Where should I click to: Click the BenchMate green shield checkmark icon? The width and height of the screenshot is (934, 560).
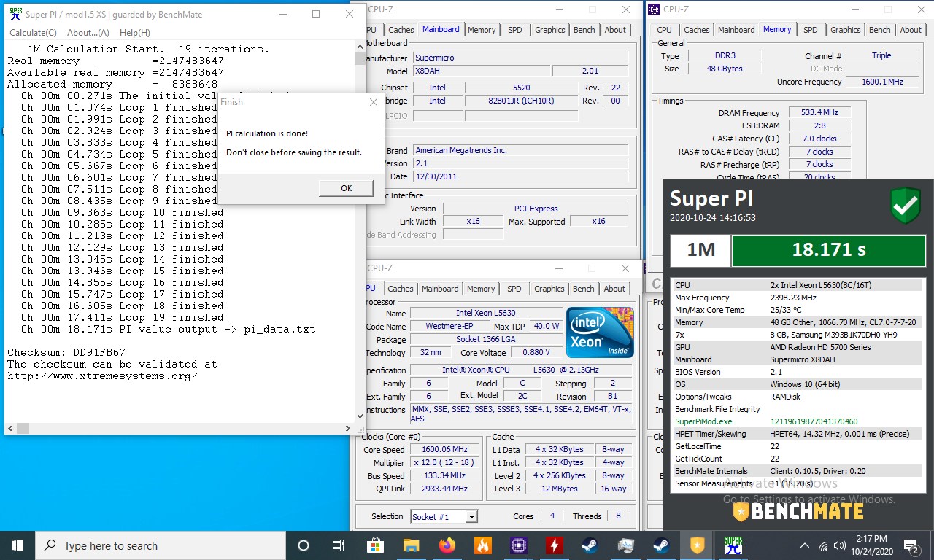click(906, 206)
